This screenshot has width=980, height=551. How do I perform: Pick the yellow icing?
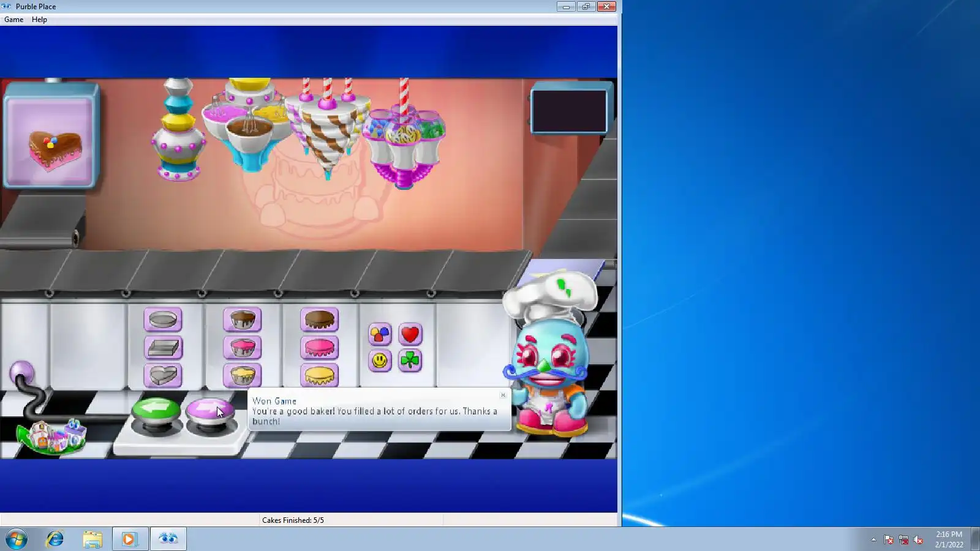320,375
